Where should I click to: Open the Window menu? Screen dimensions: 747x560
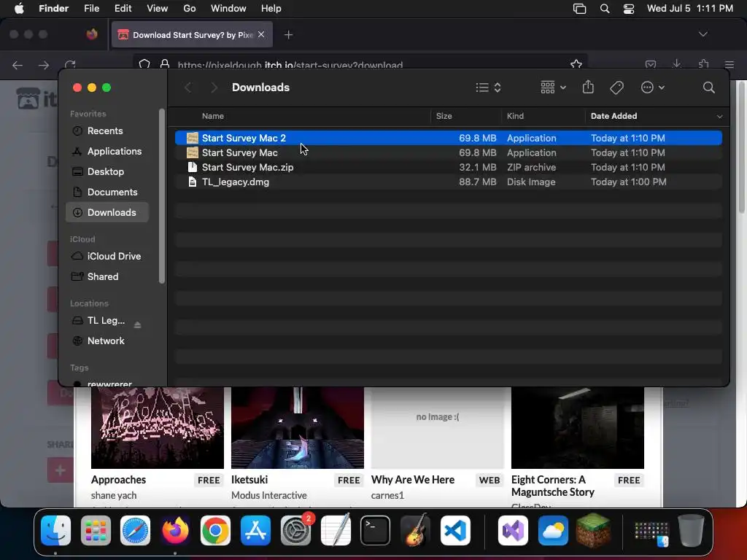coord(228,9)
